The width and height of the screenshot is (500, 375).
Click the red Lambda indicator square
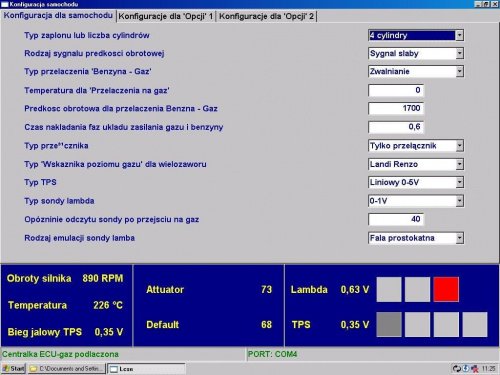pos(446,289)
